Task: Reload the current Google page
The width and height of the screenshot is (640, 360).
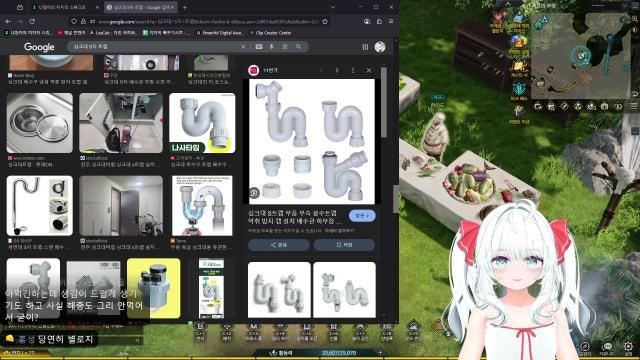Action: (32, 21)
